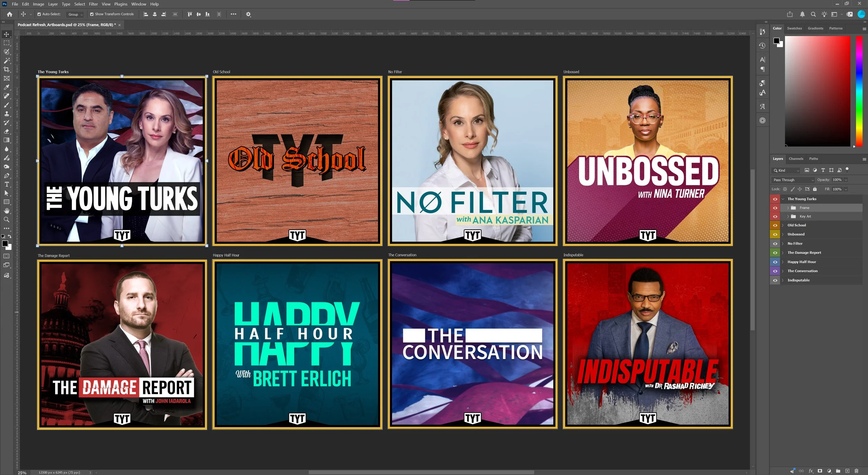Hide The Damage Report artboard
Viewport: 868px width, 475px height.
775,253
